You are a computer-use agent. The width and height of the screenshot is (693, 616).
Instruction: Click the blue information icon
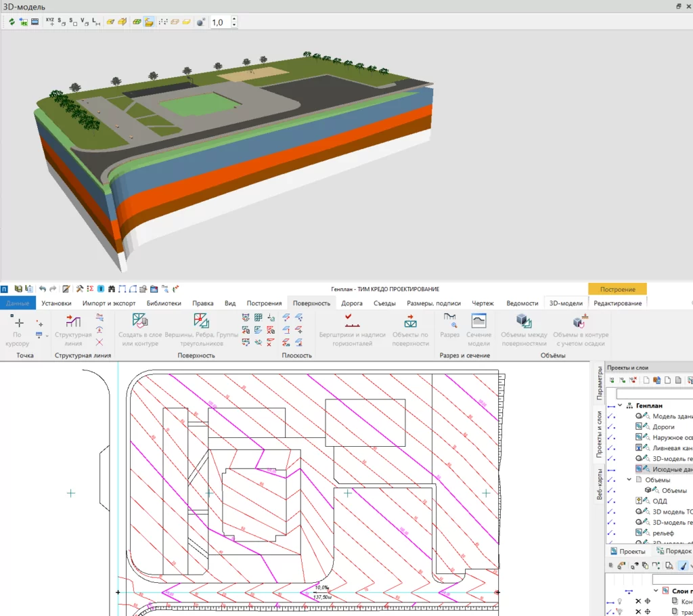(x=101, y=289)
